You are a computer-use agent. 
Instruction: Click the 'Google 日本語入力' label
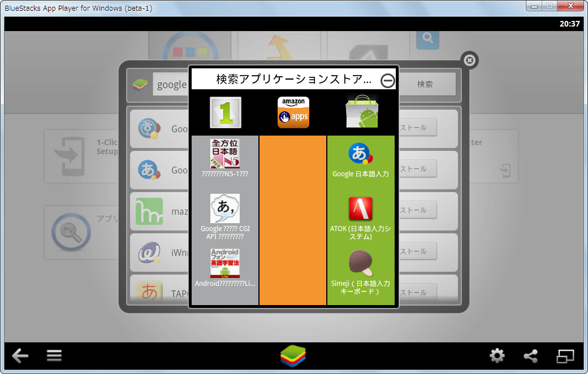tap(360, 174)
